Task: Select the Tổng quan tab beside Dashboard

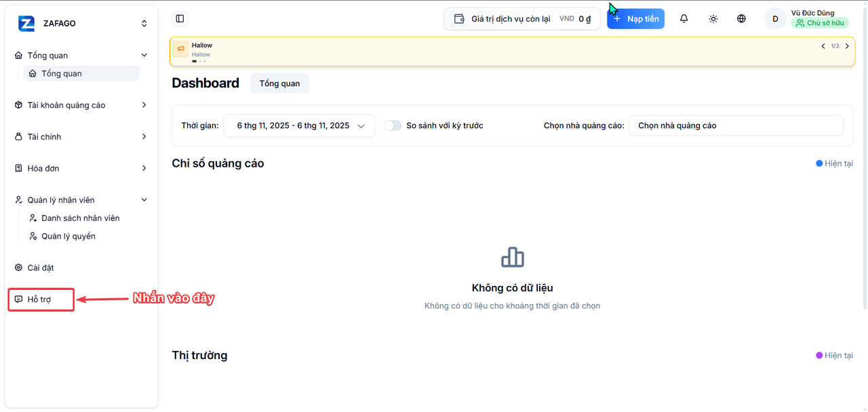Action: (279, 83)
